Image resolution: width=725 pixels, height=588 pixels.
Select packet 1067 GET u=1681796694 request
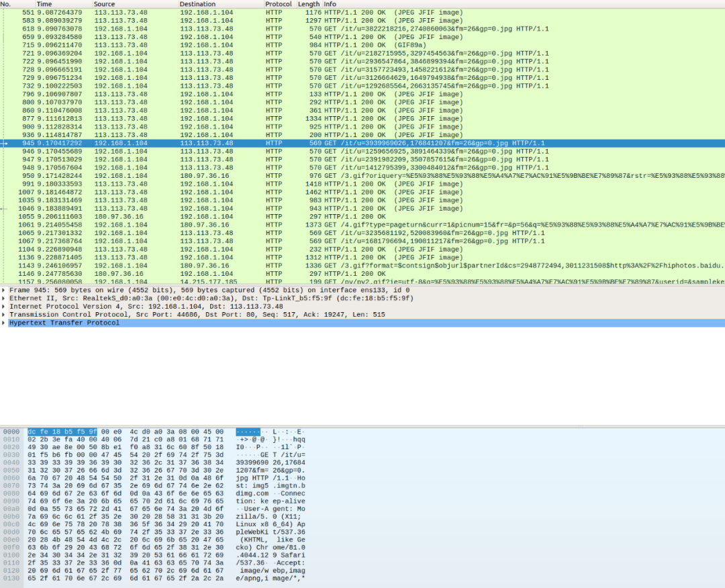pos(362,241)
